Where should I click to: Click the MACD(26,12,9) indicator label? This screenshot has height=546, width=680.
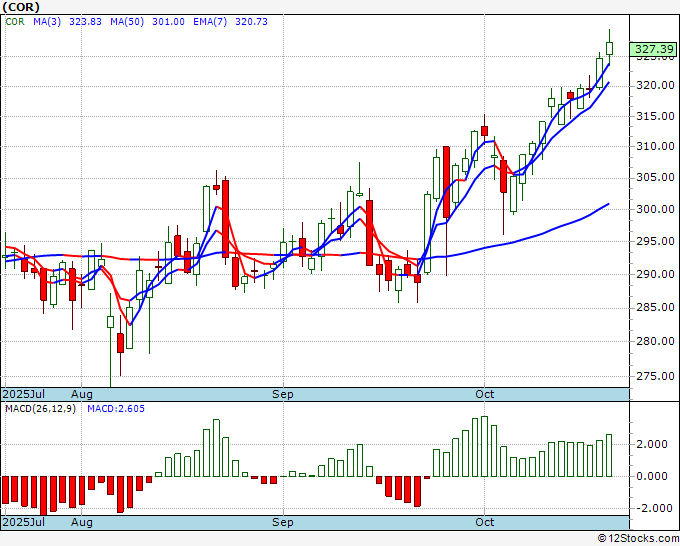pyautogui.click(x=40, y=409)
